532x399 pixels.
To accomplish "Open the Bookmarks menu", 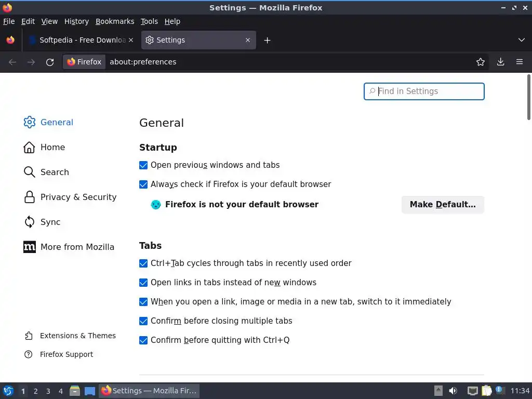I will click(115, 21).
